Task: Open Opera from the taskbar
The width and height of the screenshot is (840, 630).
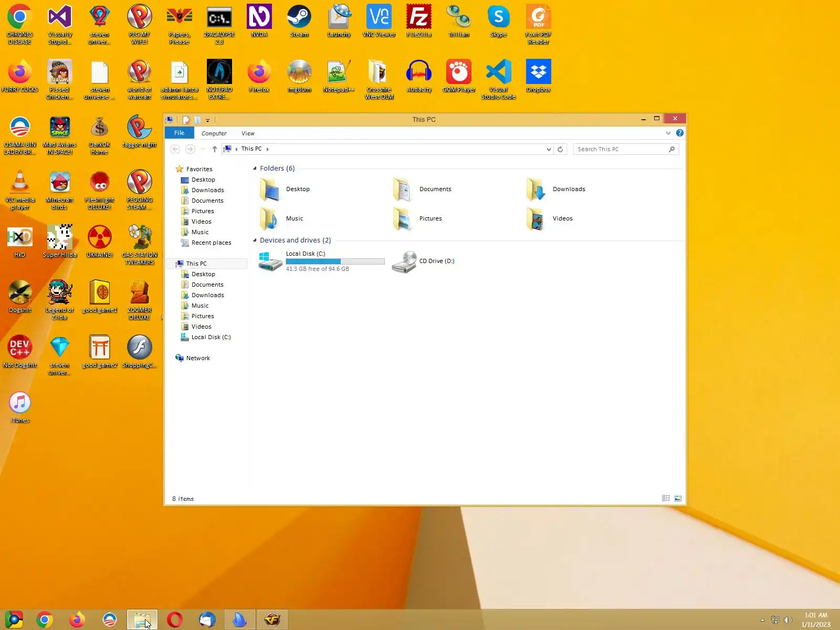Action: [175, 620]
